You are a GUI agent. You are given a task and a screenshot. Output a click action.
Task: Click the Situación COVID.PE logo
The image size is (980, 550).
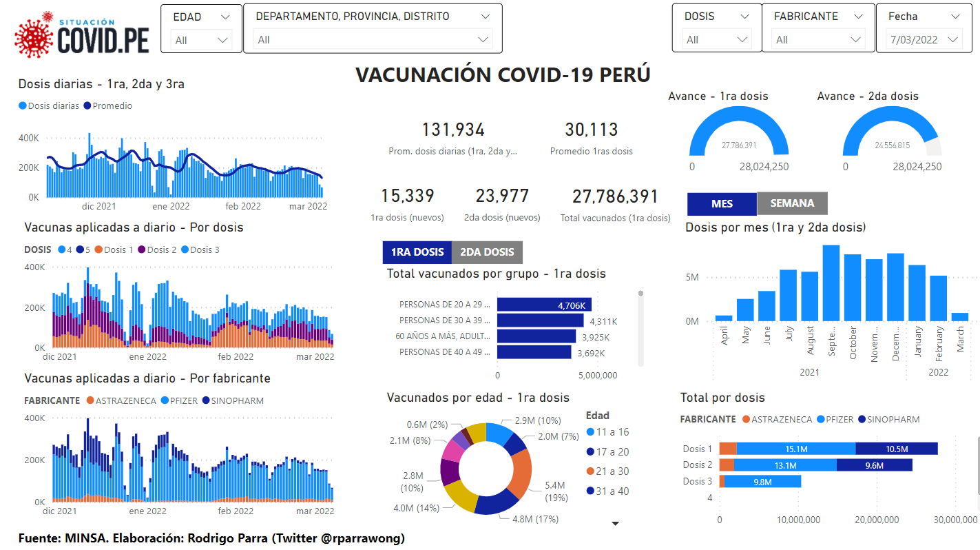click(82, 34)
